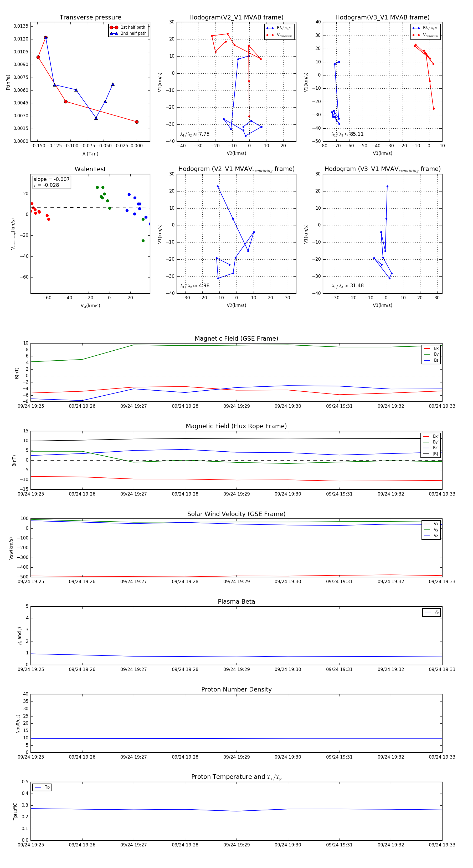
Task: Click the 'V_A(km/s)' x-axis label in WalenTest
Action: [90, 306]
